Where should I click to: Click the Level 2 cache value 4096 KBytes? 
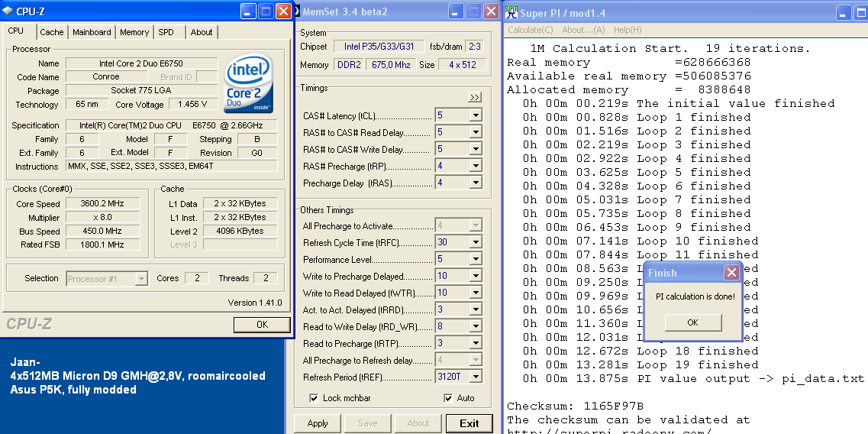click(x=240, y=231)
